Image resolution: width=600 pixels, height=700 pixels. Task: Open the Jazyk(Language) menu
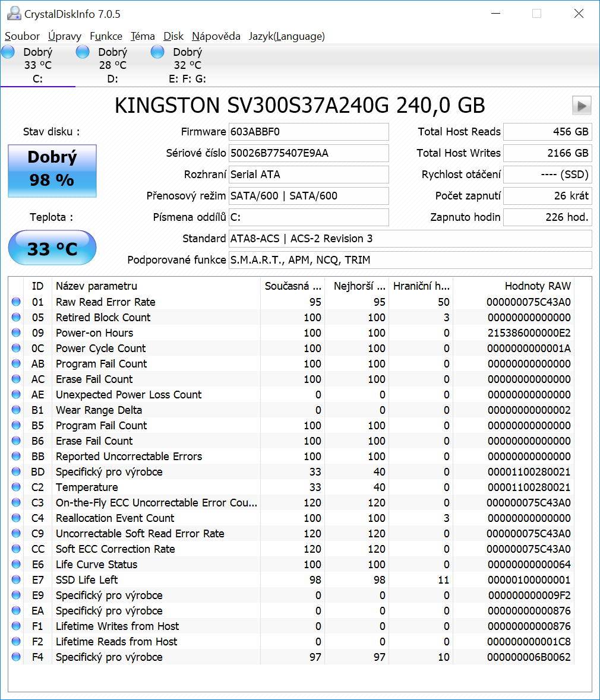[287, 36]
